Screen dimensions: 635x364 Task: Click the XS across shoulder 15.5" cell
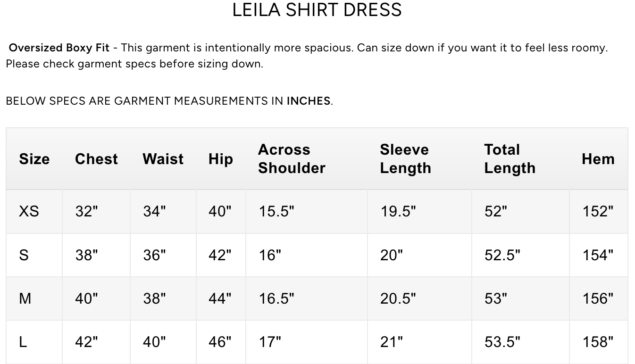point(276,211)
